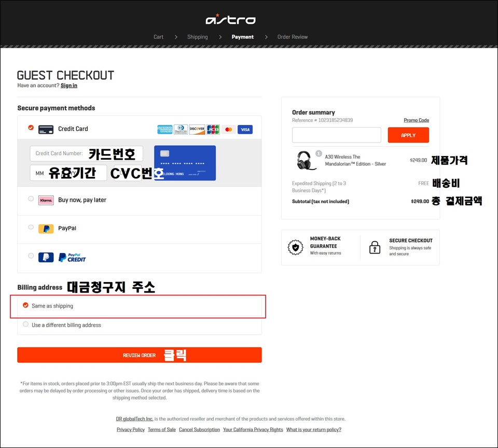The height and width of the screenshot is (448, 498).
Task: Click the Reference # order number text
Action: [322, 120]
